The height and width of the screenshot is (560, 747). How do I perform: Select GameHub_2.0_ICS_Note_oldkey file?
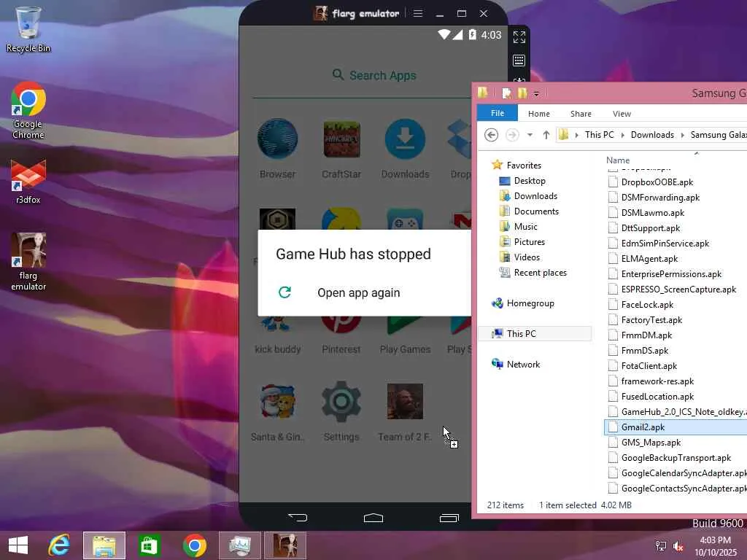pyautogui.click(x=678, y=411)
